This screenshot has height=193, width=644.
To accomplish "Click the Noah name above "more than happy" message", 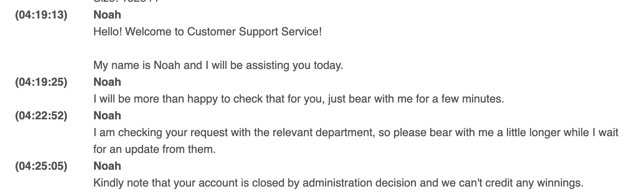I will (107, 82).
